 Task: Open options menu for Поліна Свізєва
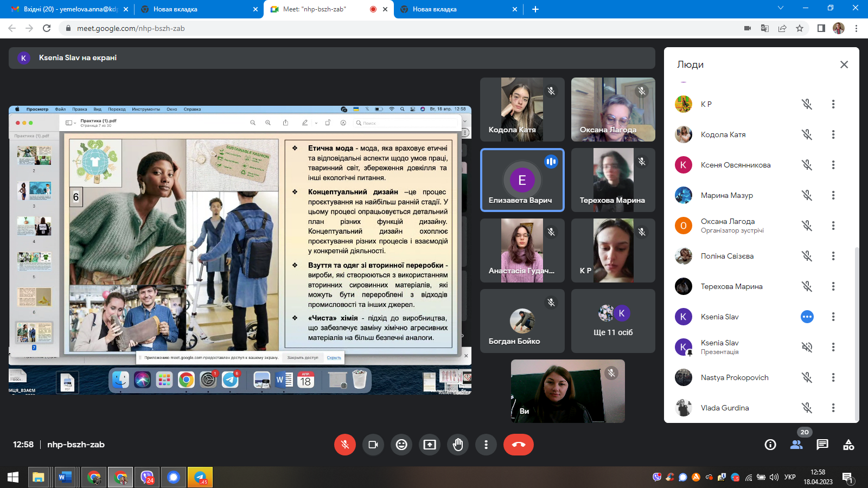[x=833, y=256]
